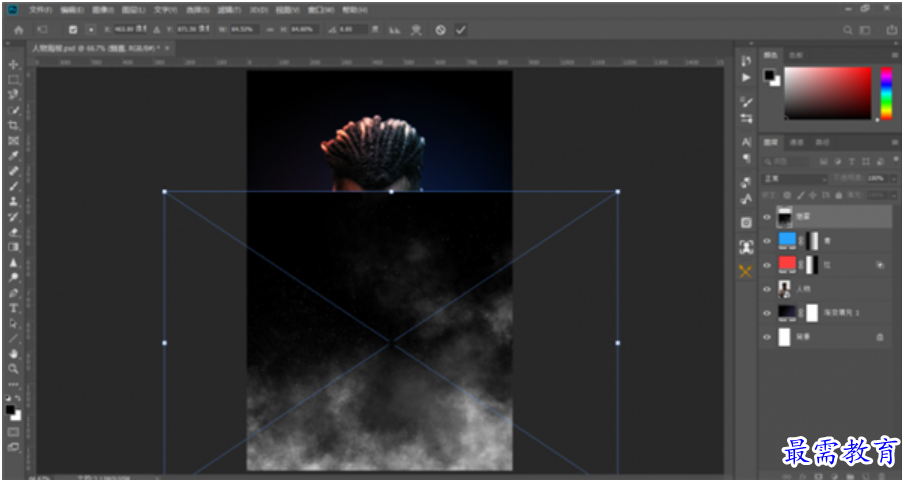This screenshot has width=906, height=483.
Task: Hide the blue fill layer
Action: pyautogui.click(x=767, y=242)
